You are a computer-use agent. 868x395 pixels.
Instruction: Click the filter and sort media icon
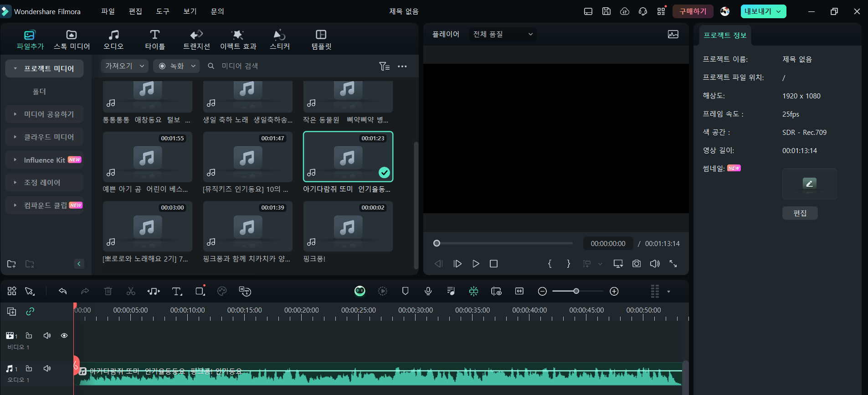click(384, 67)
